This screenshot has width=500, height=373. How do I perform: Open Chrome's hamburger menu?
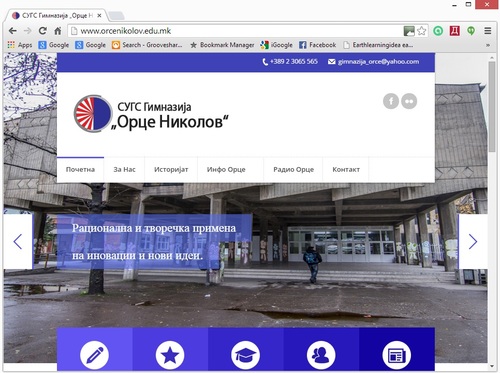coord(488,31)
